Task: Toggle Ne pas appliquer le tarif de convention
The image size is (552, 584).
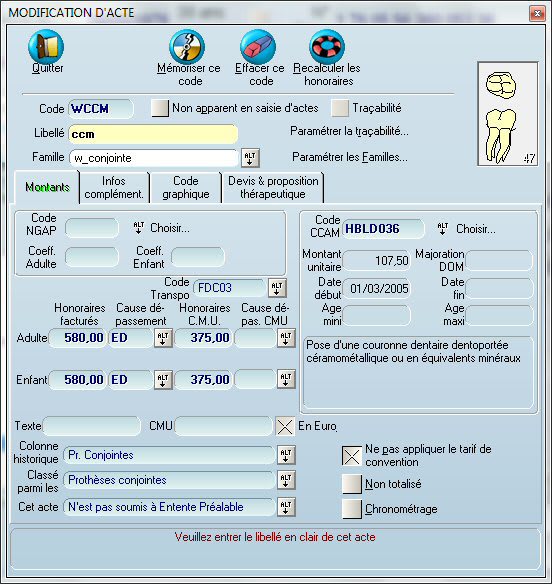Action: (352, 456)
